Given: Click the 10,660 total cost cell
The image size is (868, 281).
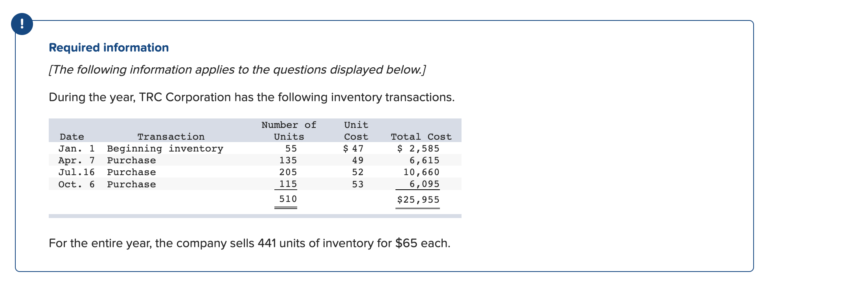Looking at the screenshot, I should [x=421, y=172].
